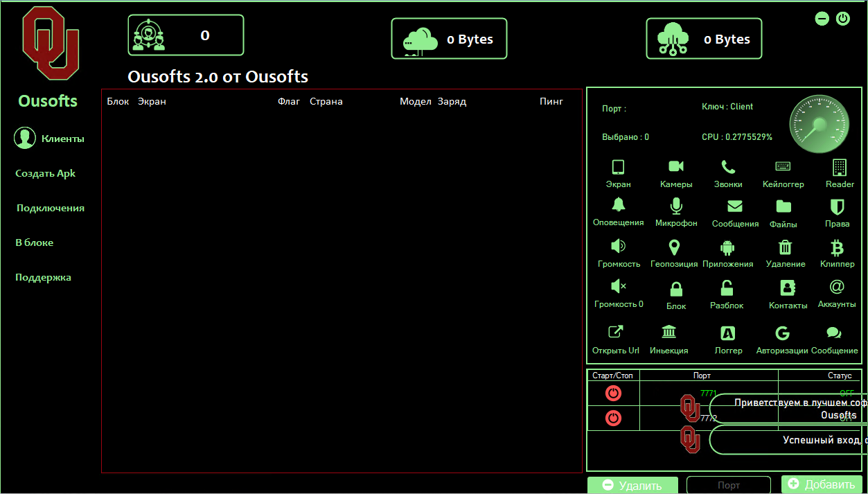Screen dimensions: 868x494
Task: Click the 'Выбрано : 0' label
Action: (626, 137)
